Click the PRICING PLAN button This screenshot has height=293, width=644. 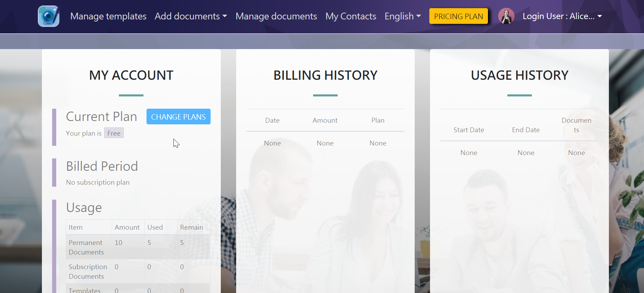(459, 16)
